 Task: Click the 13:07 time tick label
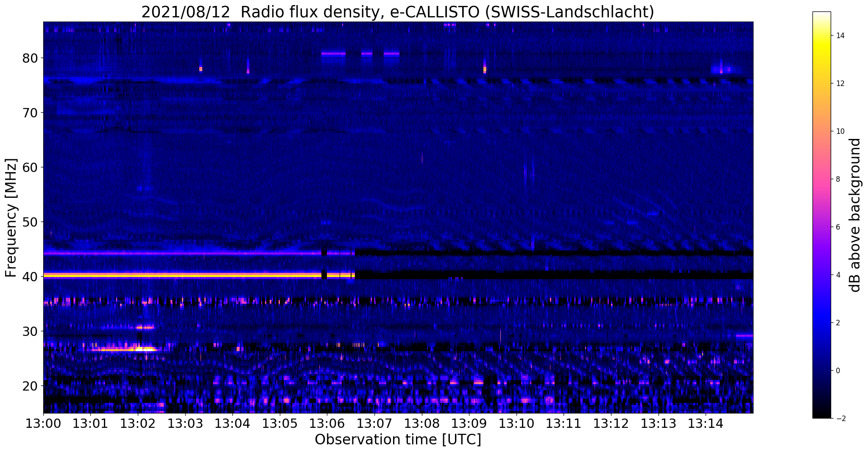(x=374, y=424)
